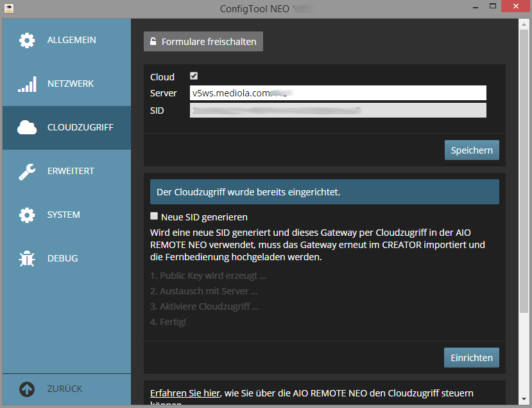This screenshot has width=532, height=408.
Task: Click the ConfigTool app icon in title bar
Action: point(8,8)
